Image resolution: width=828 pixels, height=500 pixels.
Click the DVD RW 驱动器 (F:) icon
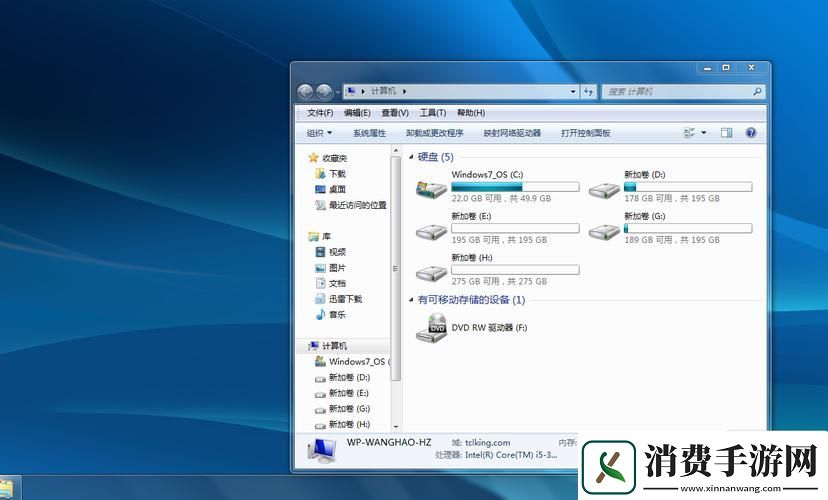tap(436, 326)
